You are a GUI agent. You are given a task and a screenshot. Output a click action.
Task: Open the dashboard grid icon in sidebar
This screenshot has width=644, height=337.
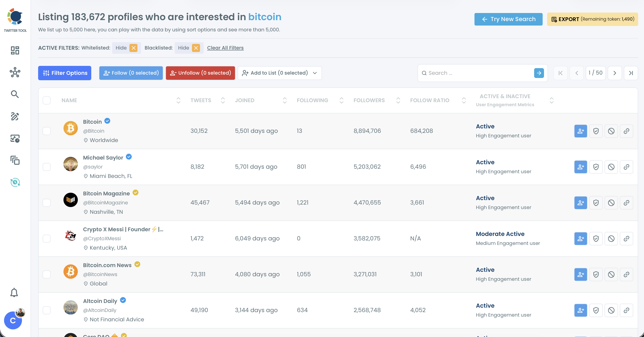[x=15, y=50]
